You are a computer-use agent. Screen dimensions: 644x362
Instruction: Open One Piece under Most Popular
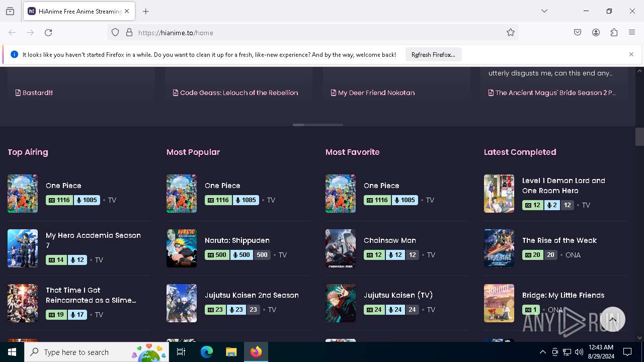[222, 186]
